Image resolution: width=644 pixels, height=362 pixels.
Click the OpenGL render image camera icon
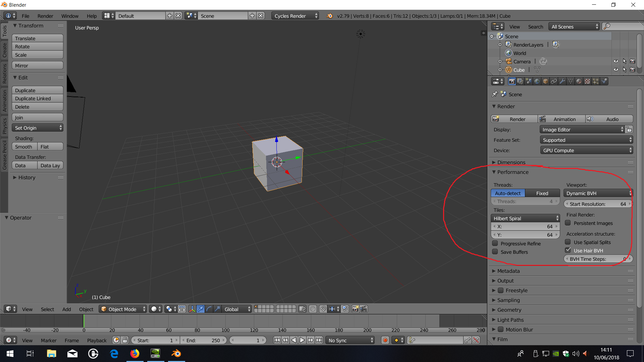(x=355, y=309)
